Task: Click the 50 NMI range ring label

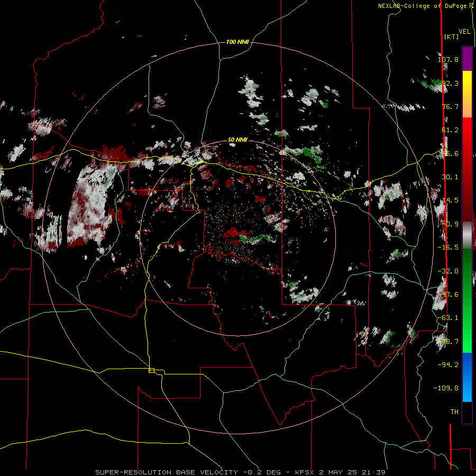Action: 237,140
